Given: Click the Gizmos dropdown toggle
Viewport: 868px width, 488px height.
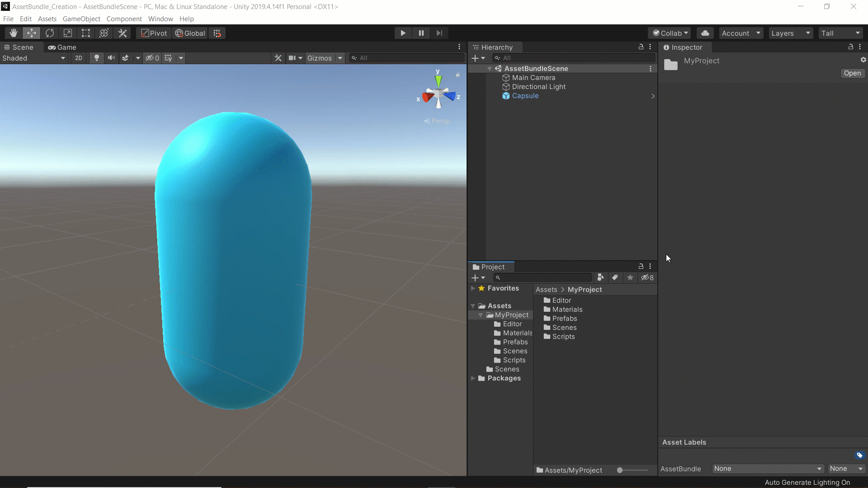Looking at the screenshot, I should pos(340,58).
